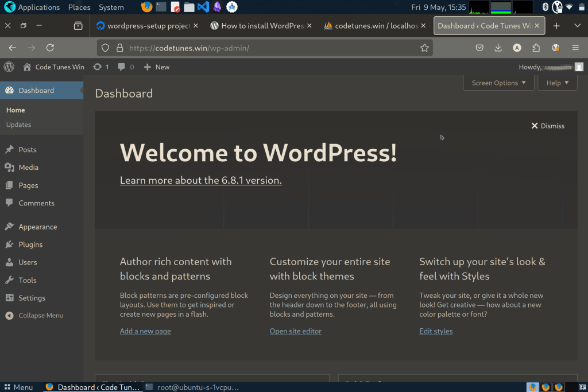The image size is (588, 392).
Task: Open the file manager launcher in top panel
Action: click(189, 7)
